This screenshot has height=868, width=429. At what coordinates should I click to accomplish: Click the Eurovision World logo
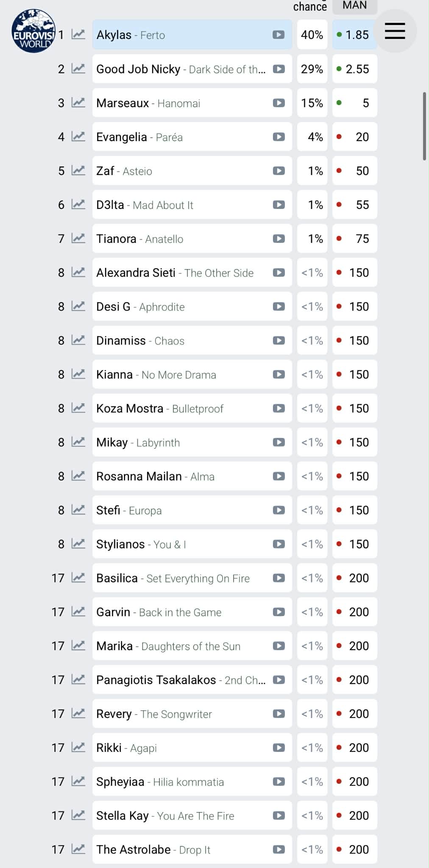click(33, 31)
